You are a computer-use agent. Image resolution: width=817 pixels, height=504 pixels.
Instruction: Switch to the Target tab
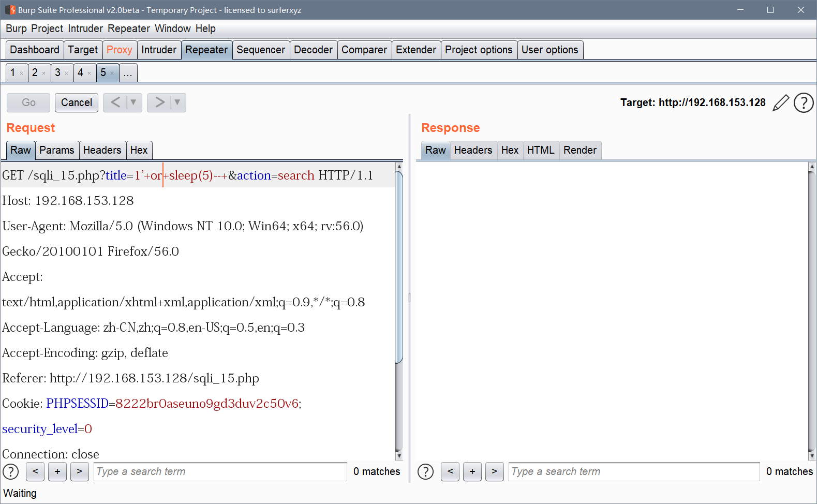(83, 50)
